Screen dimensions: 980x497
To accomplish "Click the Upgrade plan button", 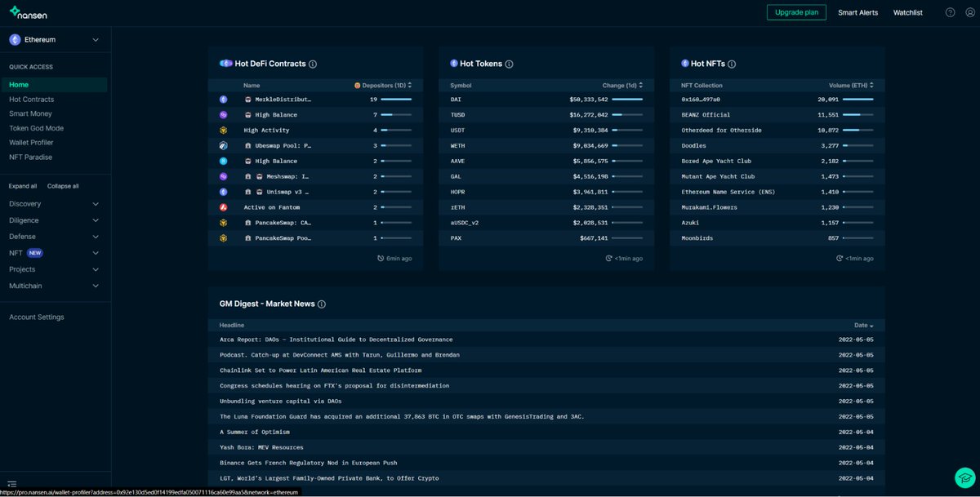I will pos(796,12).
